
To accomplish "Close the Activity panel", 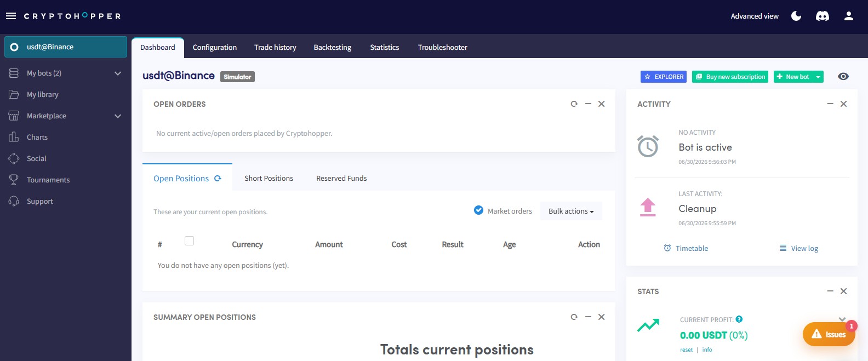I will click(843, 104).
